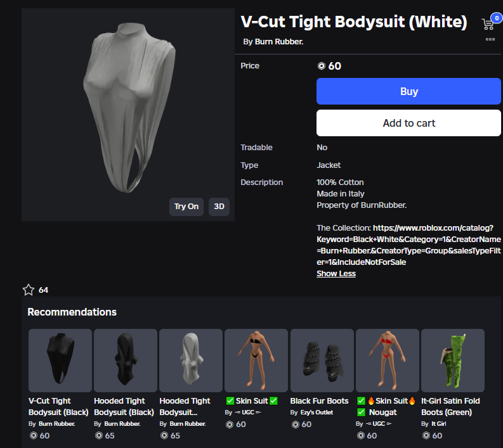
Task: Open It-Girl Satin Fold Boots thumbnail
Action: coord(453,360)
